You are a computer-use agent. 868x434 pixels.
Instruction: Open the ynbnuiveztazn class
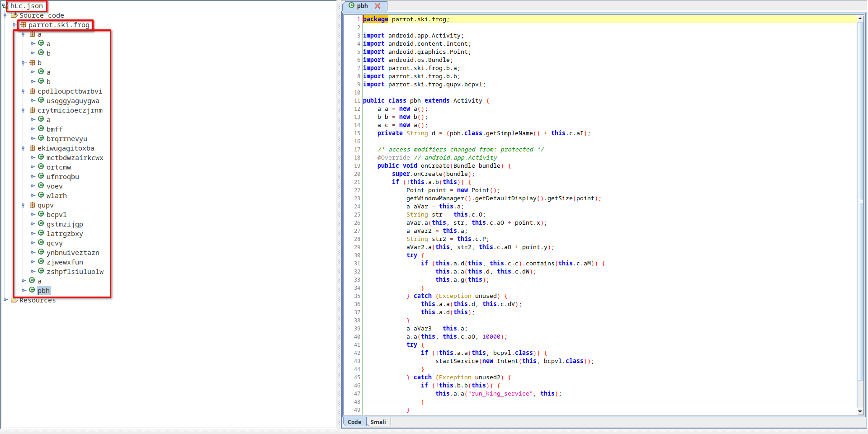(73, 253)
